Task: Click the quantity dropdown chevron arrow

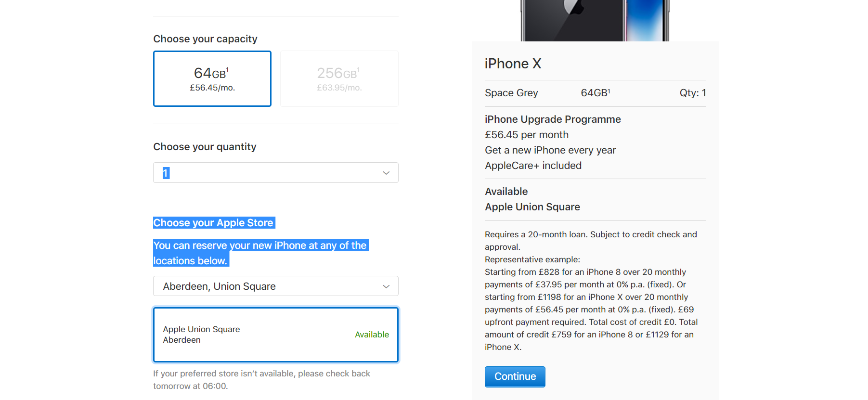Action: [386, 173]
